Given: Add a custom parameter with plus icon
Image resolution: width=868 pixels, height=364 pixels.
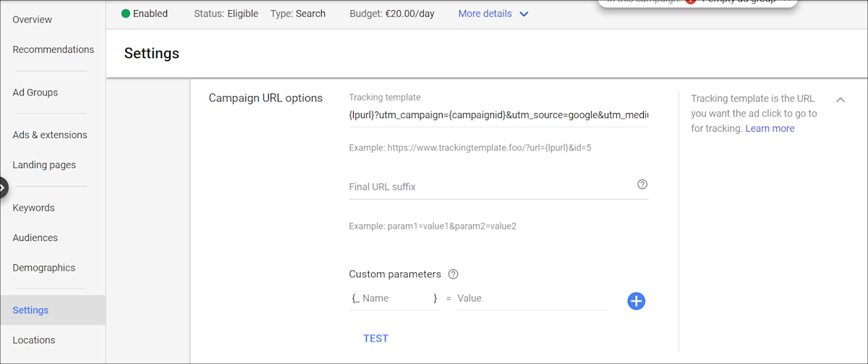Looking at the screenshot, I should coord(636,301).
